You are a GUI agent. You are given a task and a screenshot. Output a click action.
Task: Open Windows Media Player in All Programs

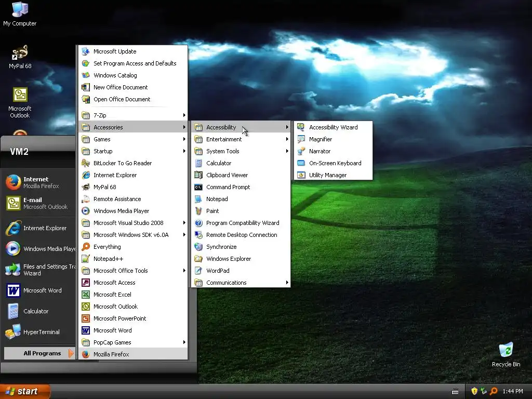[x=133, y=211]
